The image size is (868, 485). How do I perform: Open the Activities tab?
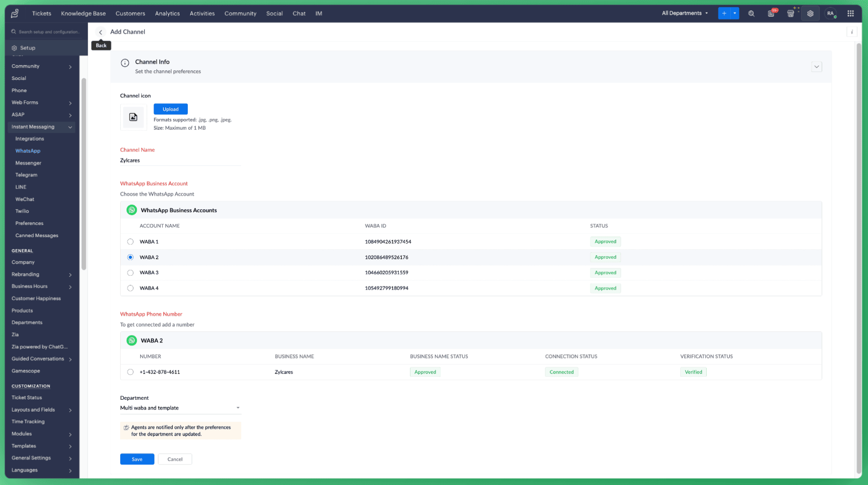(x=202, y=14)
